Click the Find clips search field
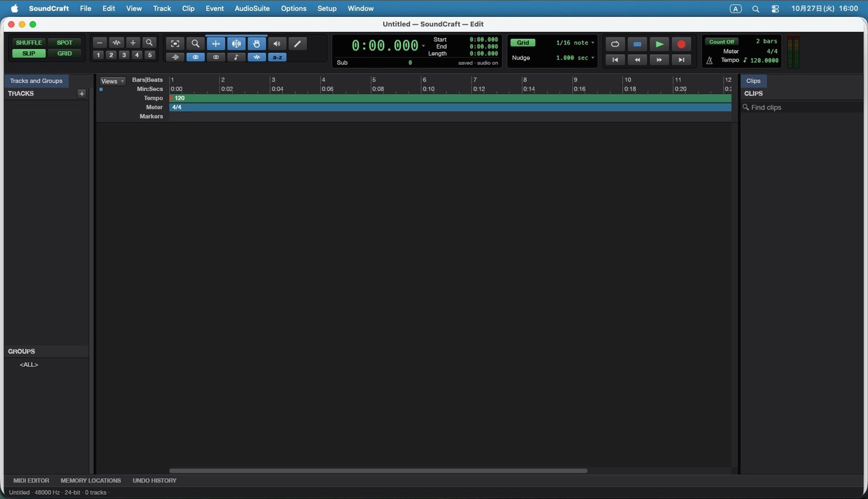The image size is (868, 499). 802,107
